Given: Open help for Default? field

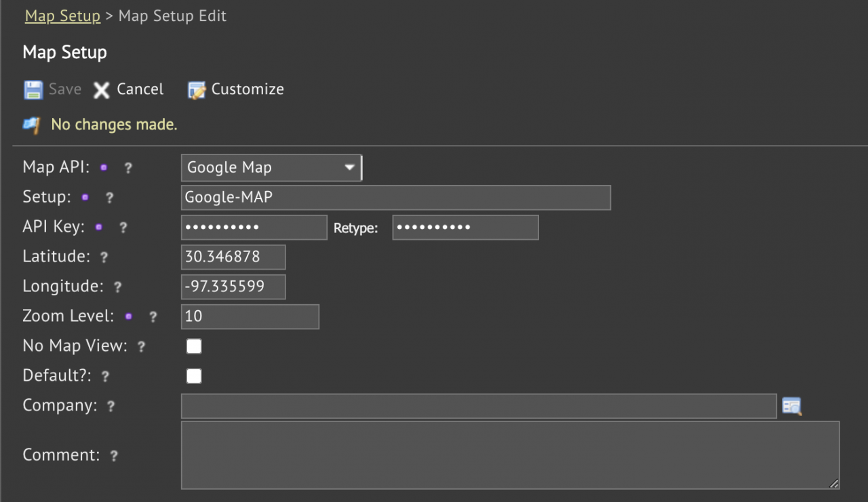Looking at the screenshot, I should pos(105,377).
